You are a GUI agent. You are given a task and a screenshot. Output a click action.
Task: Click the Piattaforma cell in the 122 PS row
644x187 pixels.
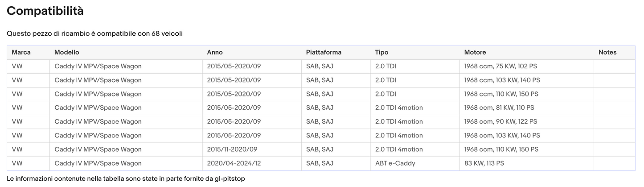pos(320,122)
